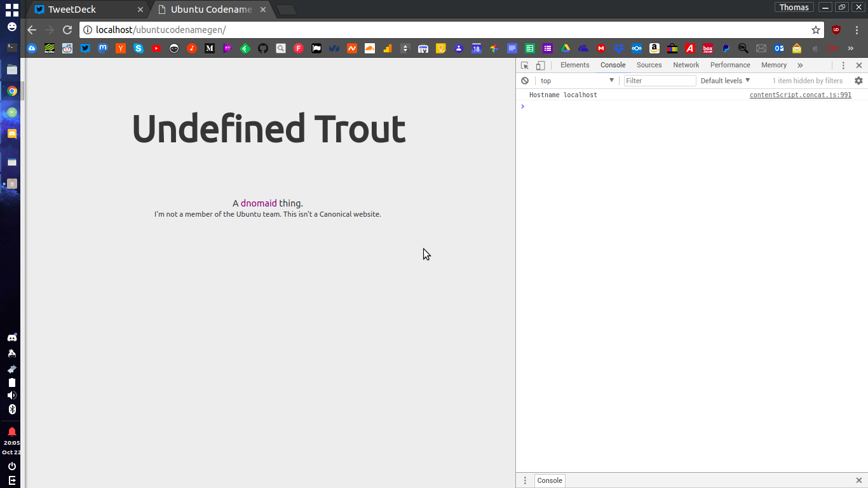The width and height of the screenshot is (868, 488).
Task: Close the DevTools panel
Action: (x=859, y=65)
